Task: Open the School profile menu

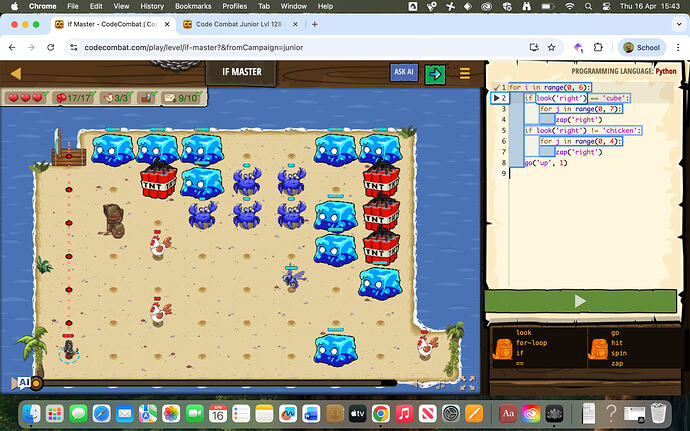Action: pyautogui.click(x=642, y=47)
